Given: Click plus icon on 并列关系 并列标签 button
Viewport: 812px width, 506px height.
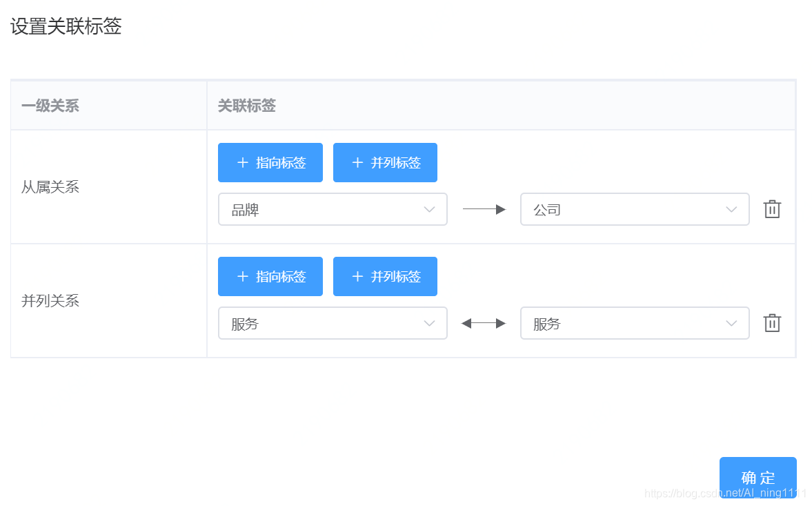Looking at the screenshot, I should coord(357,277).
